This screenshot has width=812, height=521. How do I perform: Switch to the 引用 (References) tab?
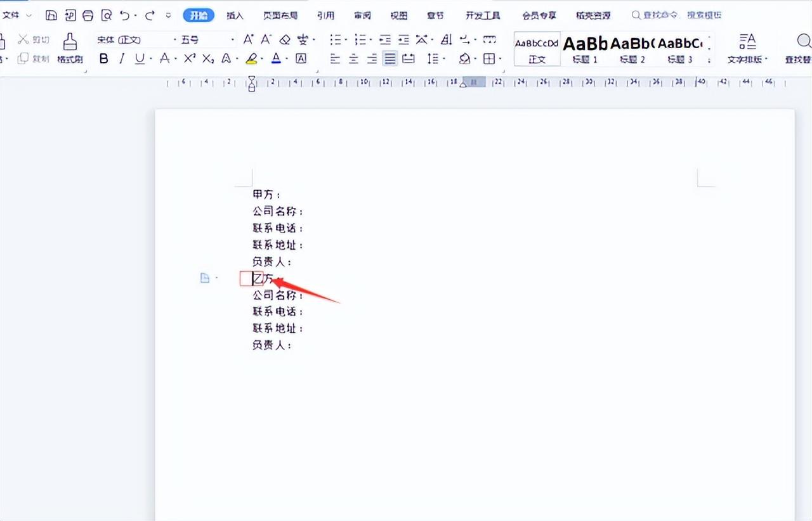[326, 15]
